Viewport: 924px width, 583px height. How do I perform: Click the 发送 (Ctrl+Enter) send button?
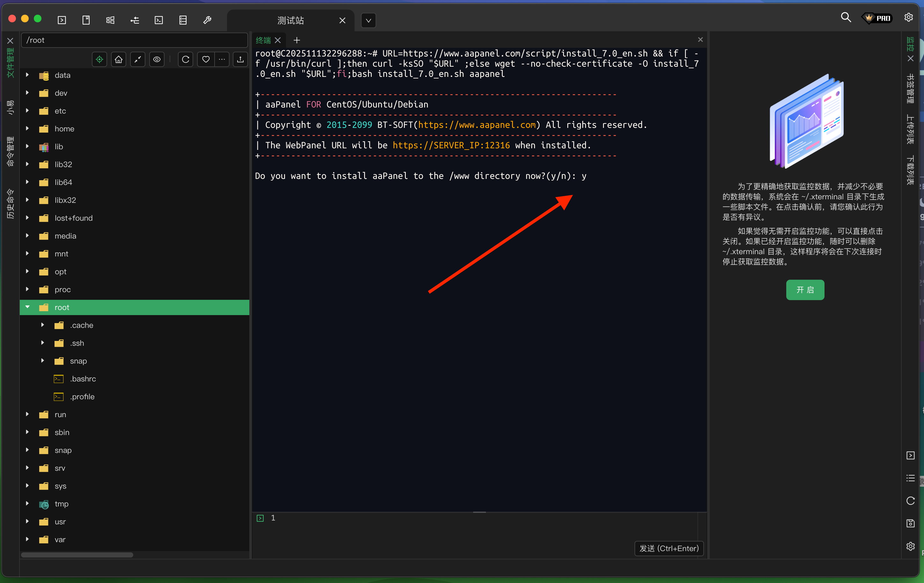(x=669, y=548)
